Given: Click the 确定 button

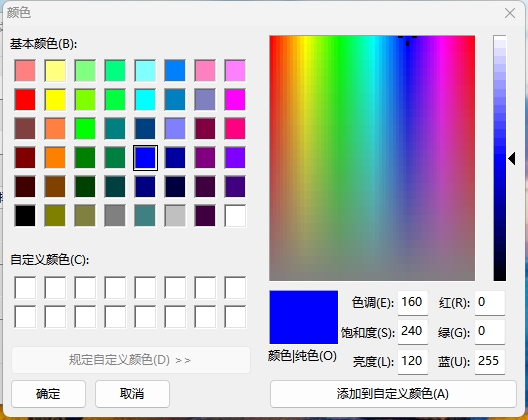Looking at the screenshot, I should pyautogui.click(x=48, y=394).
